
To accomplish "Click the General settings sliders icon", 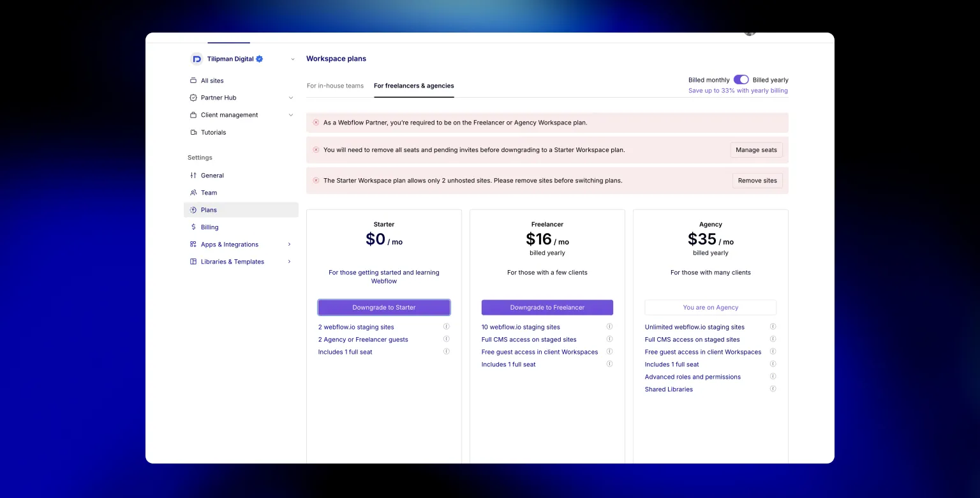I will click(193, 175).
